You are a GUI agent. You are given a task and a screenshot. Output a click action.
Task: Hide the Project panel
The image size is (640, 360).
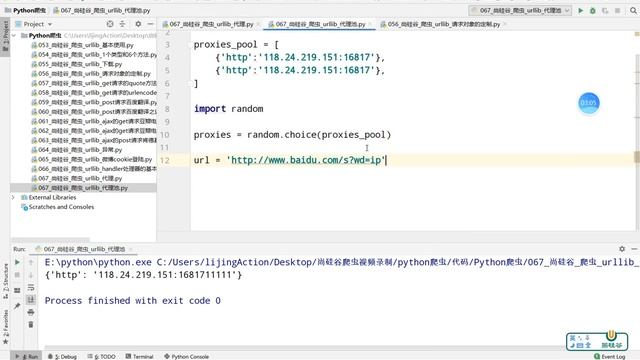click(x=150, y=24)
